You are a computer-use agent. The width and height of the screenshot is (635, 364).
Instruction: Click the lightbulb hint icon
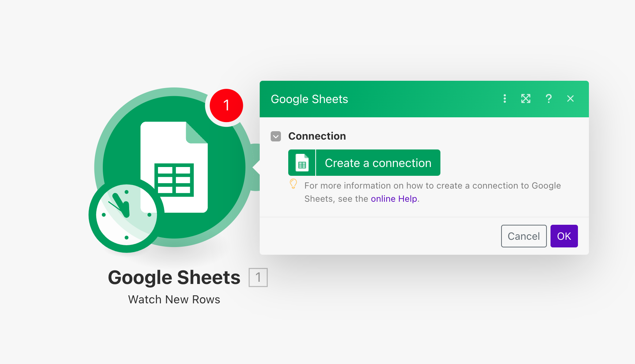point(293,184)
